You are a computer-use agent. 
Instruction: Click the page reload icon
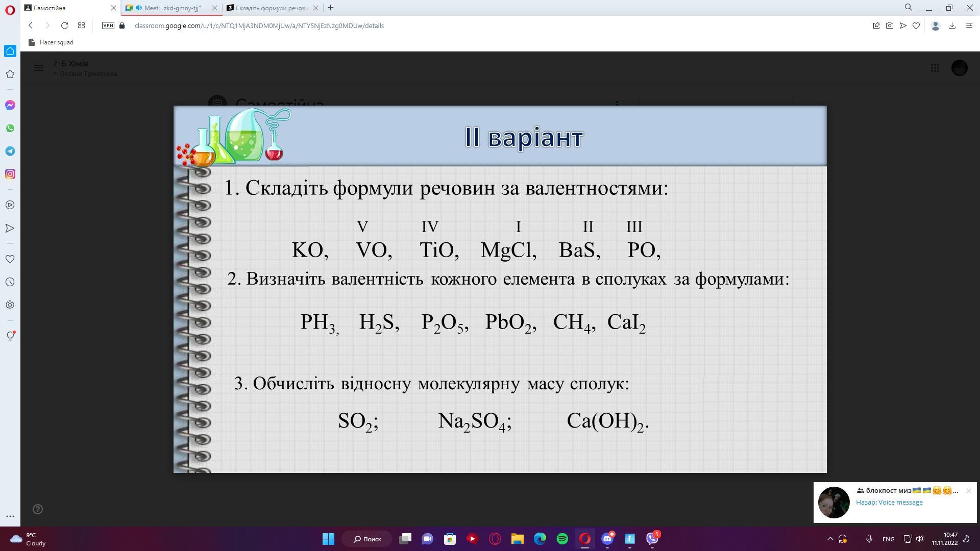click(64, 26)
